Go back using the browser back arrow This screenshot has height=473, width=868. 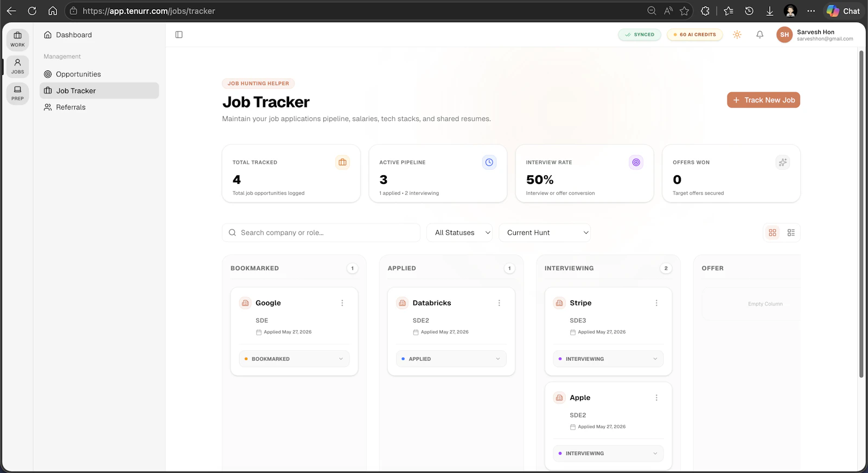click(x=11, y=11)
